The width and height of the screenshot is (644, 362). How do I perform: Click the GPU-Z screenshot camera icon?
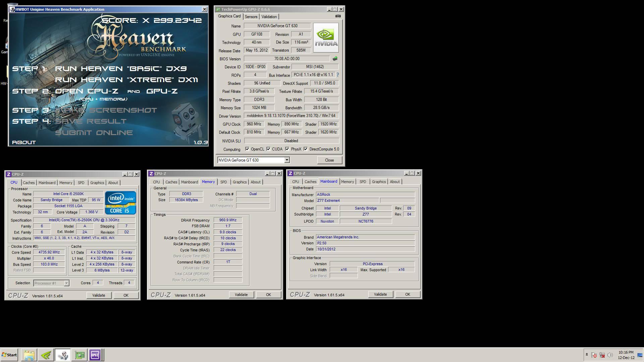[338, 16]
